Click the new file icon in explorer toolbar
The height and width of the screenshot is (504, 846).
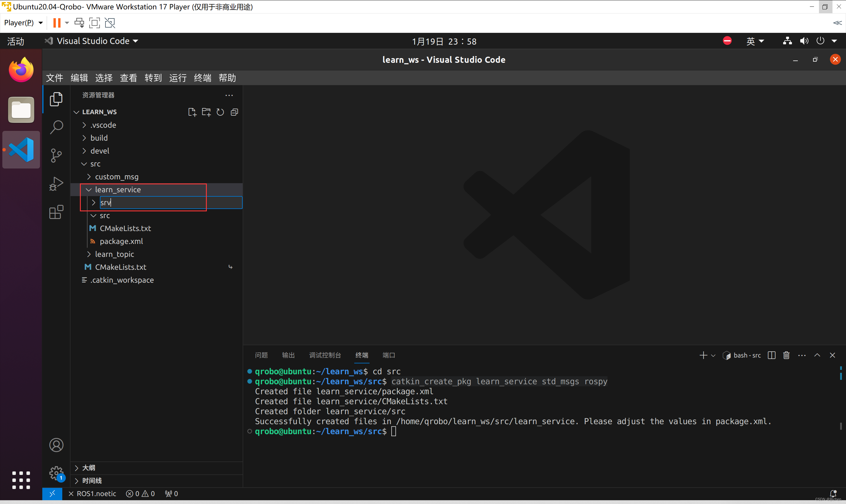pos(192,112)
